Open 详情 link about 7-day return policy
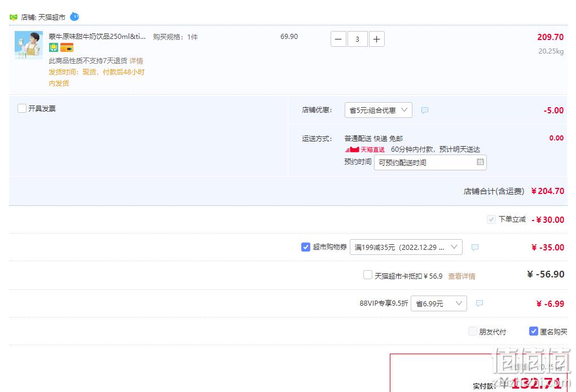 point(136,61)
